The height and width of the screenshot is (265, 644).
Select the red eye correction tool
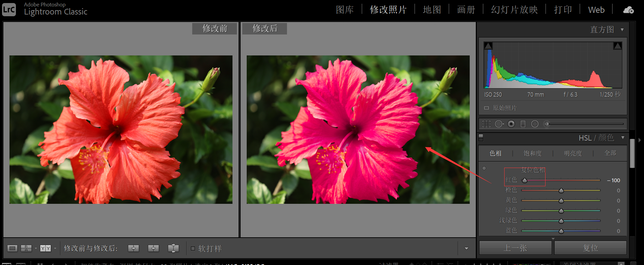coord(511,124)
